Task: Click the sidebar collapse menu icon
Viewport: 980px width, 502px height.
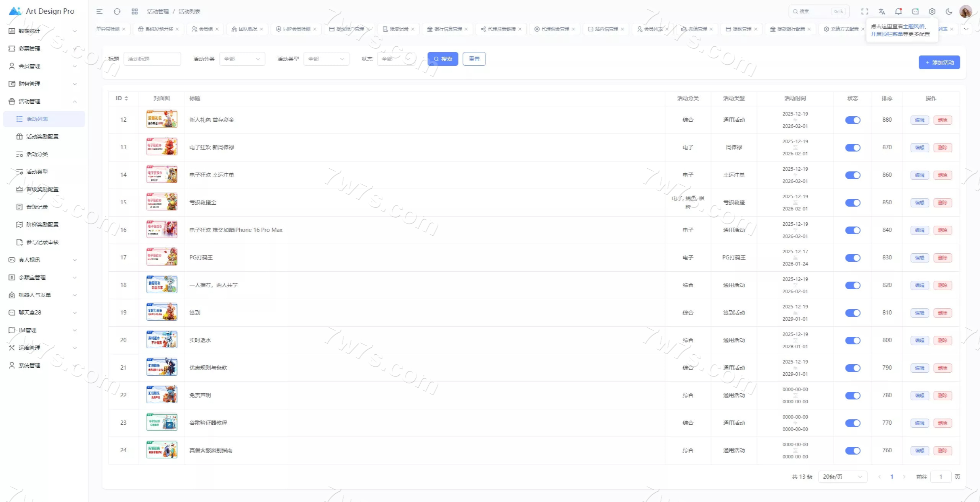Action: [100, 11]
